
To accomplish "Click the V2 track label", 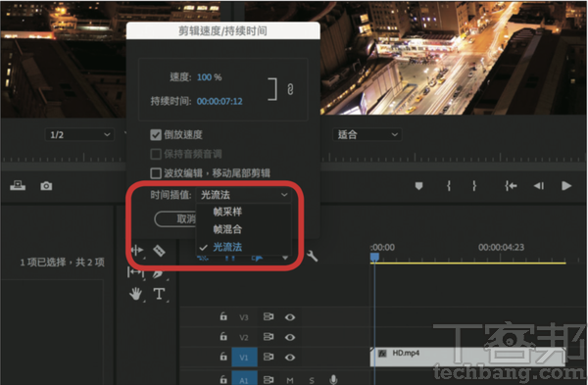I will [244, 337].
